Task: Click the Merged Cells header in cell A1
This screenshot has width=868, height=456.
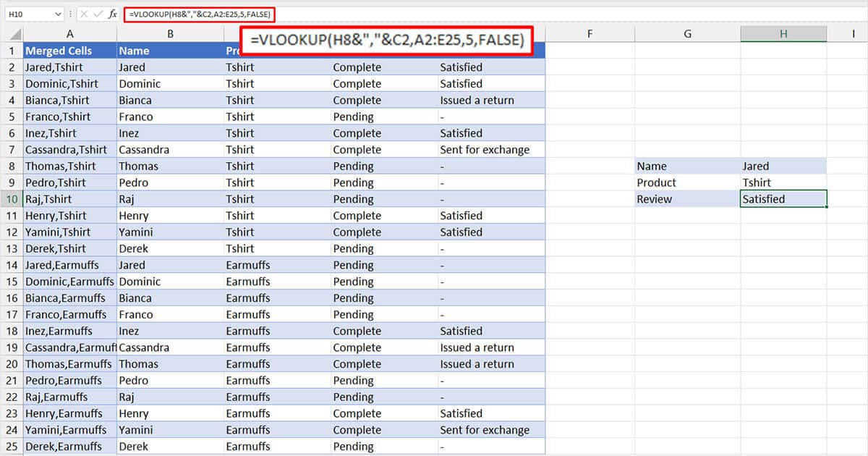Action: pyautogui.click(x=69, y=50)
